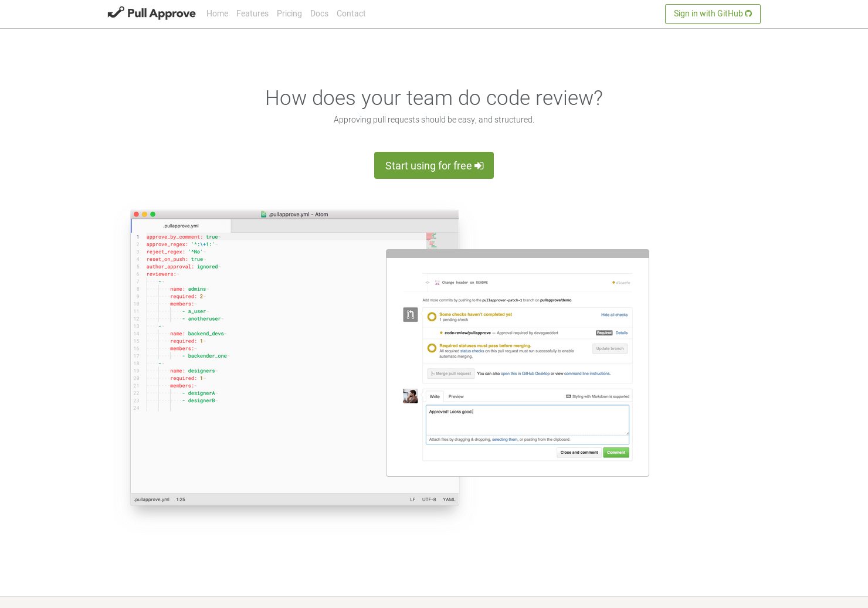Click the comment box containing 'Approved! Looks good.'
Viewport: 868px width, 608px height.
click(527, 420)
